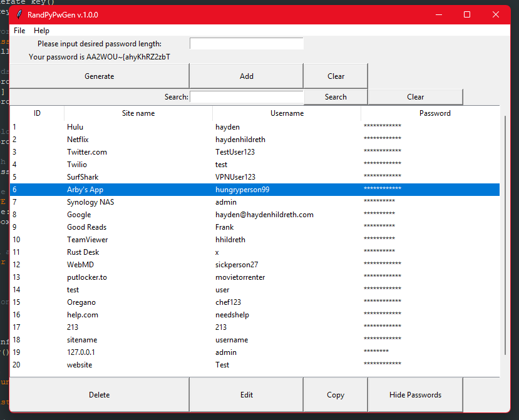Screen dimensions: 519x420
Task: Click the Search button
Action: [336, 97]
